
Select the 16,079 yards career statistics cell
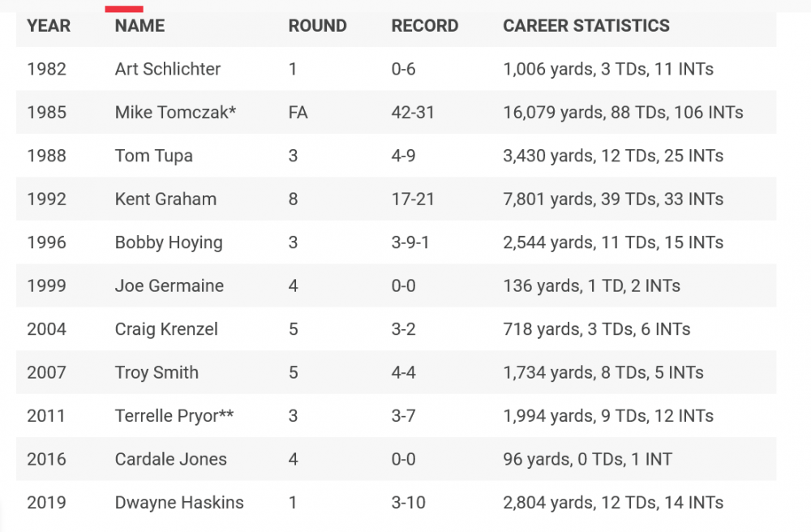(623, 113)
